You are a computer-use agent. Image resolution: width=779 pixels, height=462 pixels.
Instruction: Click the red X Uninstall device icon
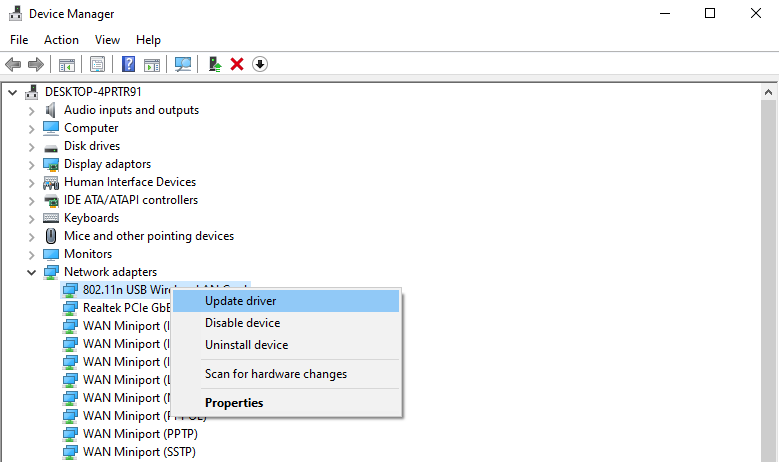(x=237, y=64)
